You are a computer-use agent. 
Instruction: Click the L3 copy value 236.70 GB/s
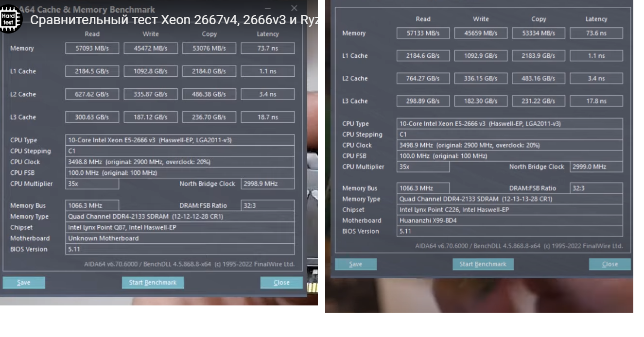209,117
